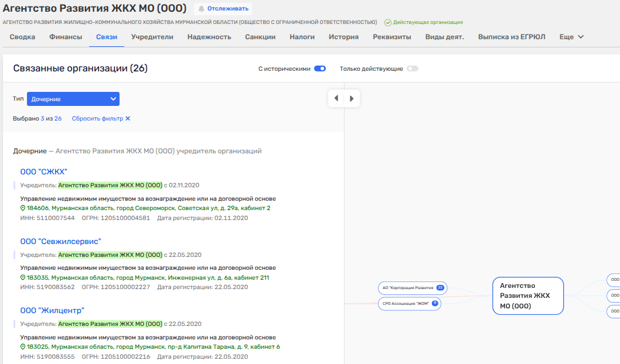620x364 pixels.
Task: Open the Учредители tab
Action: coord(152,37)
